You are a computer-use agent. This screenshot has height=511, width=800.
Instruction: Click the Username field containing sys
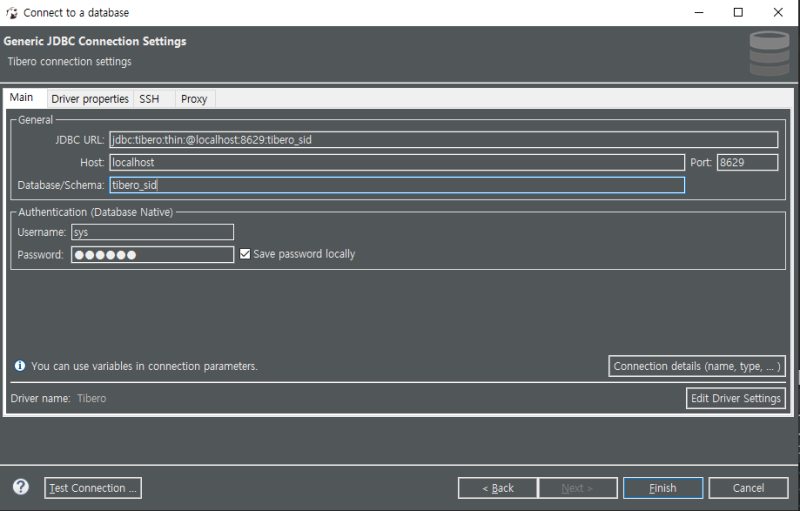click(153, 232)
